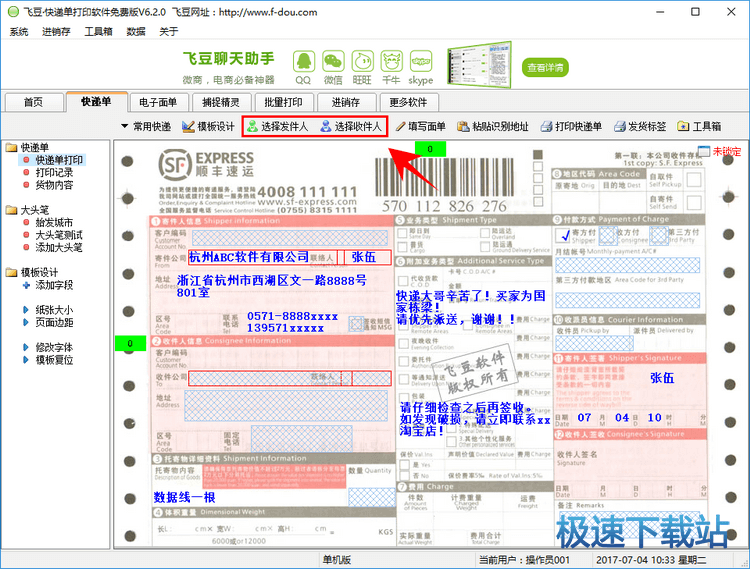This screenshot has height=569, width=750.
Task: Toggle the 寄方付 payment checkbox
Action: (563, 235)
